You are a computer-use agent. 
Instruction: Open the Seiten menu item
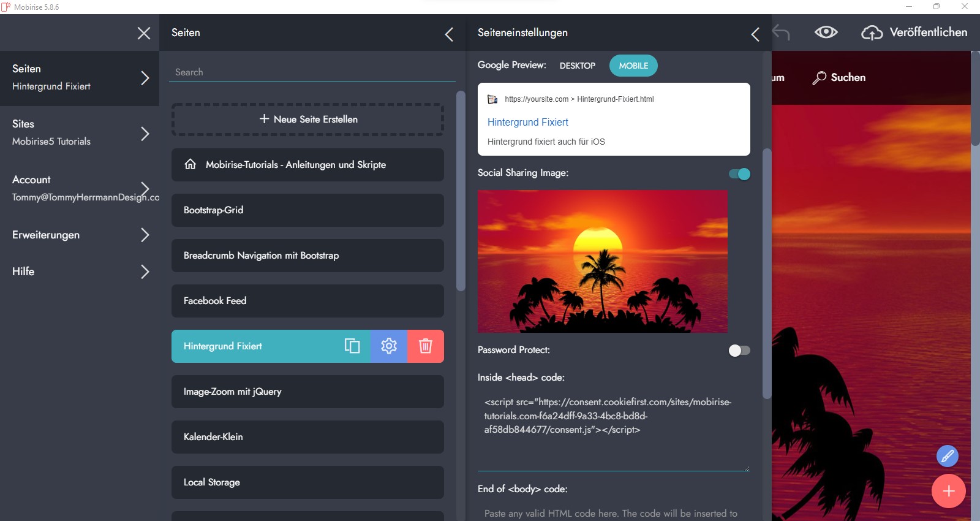click(x=80, y=78)
